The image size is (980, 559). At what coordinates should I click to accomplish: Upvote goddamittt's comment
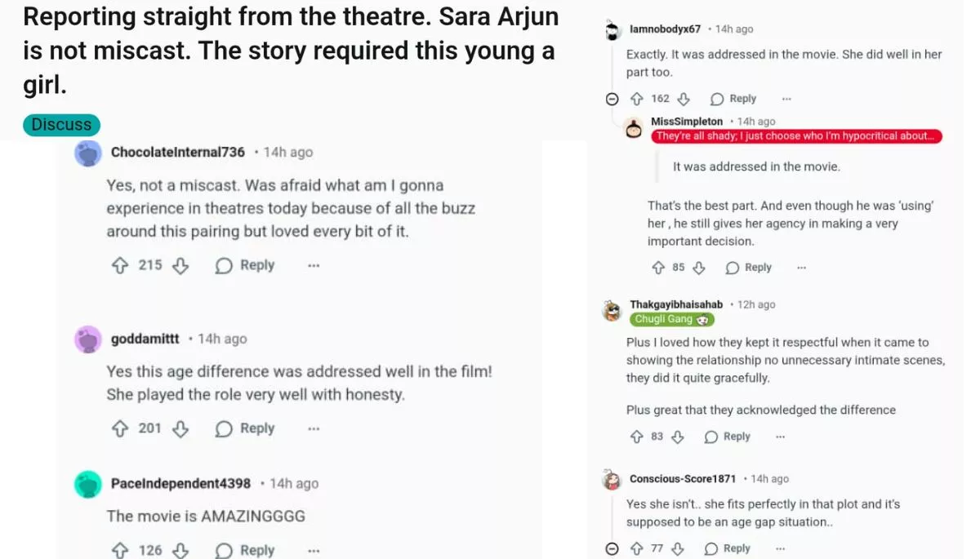pyautogui.click(x=120, y=428)
